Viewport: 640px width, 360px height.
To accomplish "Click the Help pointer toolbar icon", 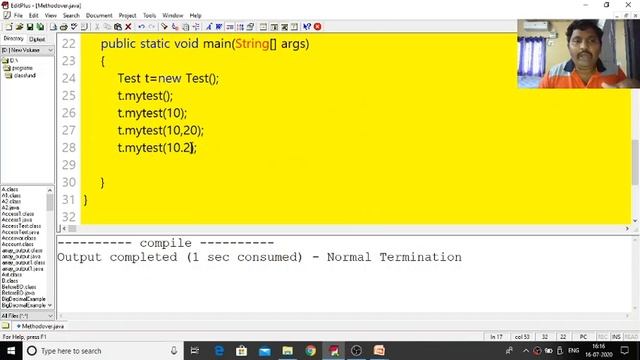I will tap(307, 27).
